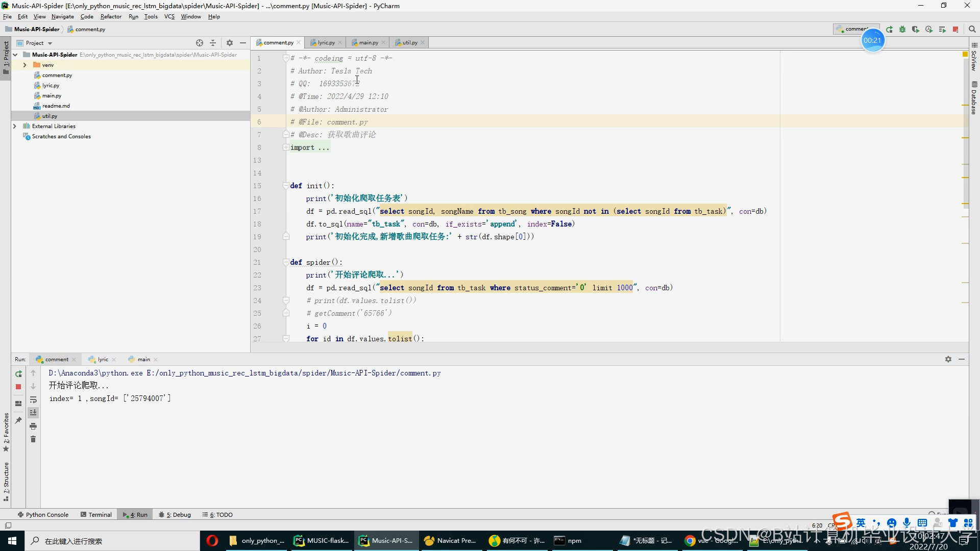Viewport: 980px width, 551px height.
Task: Select main.py in the project tree
Action: coord(52,95)
